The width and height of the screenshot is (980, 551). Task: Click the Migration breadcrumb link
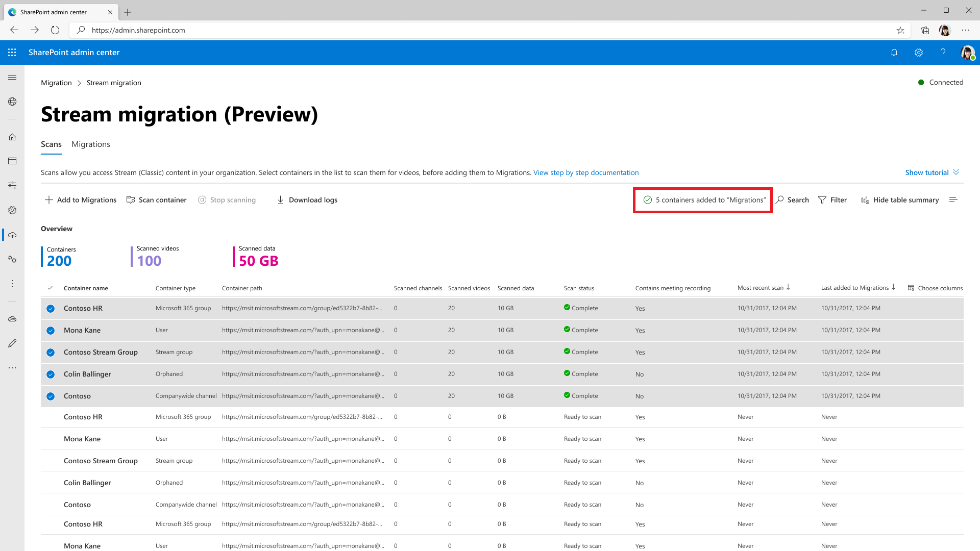pos(56,82)
